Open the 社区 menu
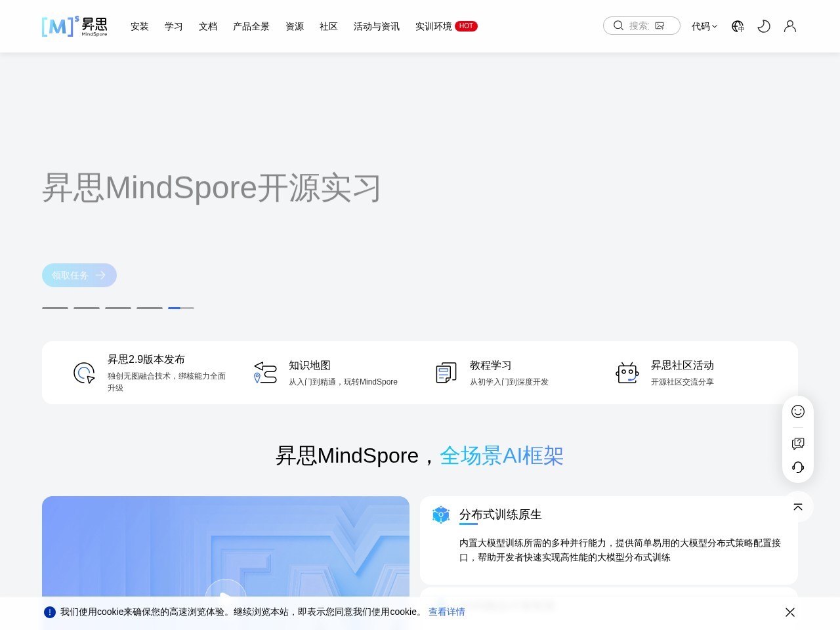 (329, 26)
